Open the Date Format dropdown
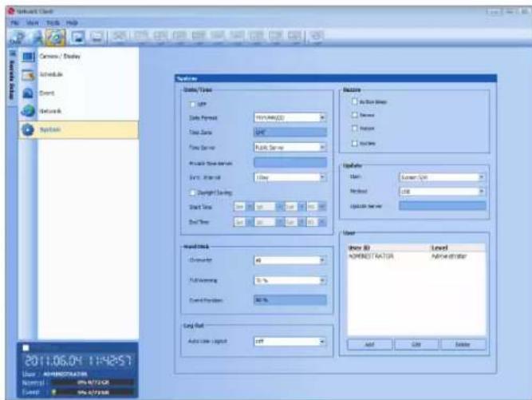Viewport: 532px width, 400px height. (290, 118)
